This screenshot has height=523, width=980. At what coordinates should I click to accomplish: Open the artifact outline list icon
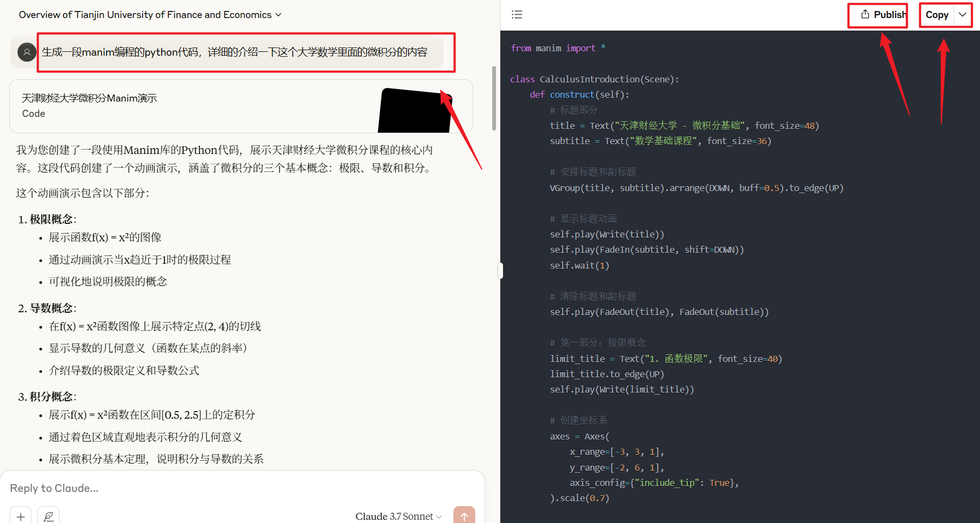click(x=517, y=15)
